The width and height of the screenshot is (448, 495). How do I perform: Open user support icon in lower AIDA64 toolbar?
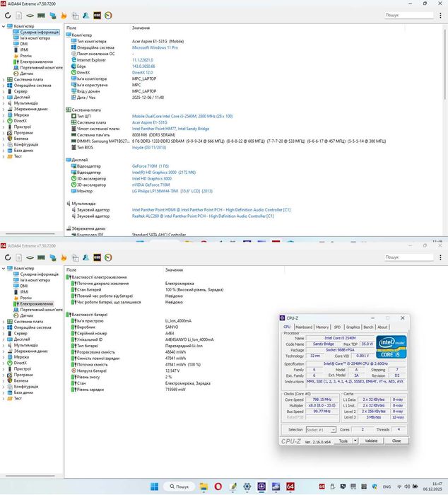86,257
